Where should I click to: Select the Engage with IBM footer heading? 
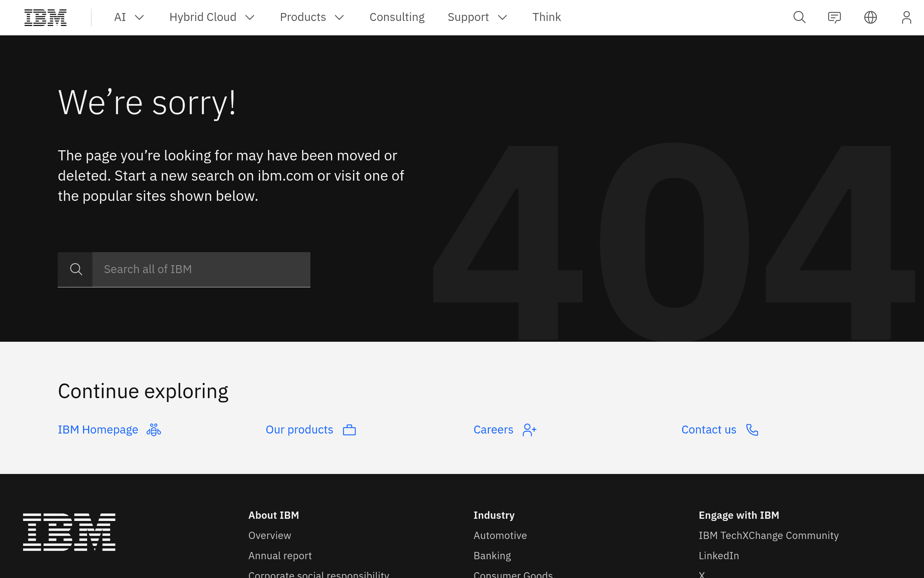(x=739, y=515)
